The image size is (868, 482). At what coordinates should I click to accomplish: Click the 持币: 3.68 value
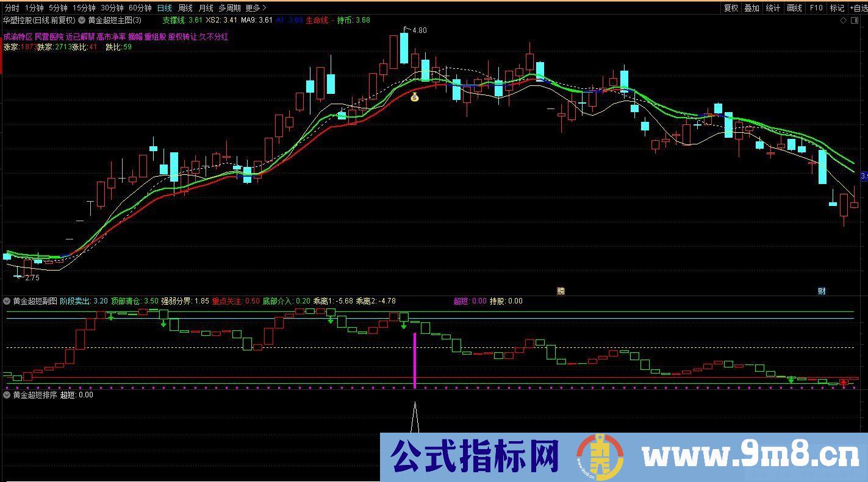[353, 20]
